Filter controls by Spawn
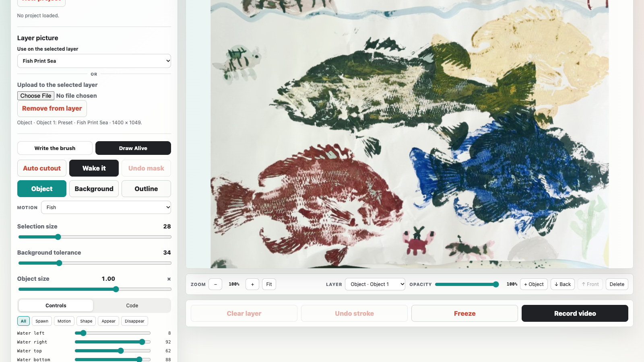Viewport: 644px width, 362px height. pos(42,321)
